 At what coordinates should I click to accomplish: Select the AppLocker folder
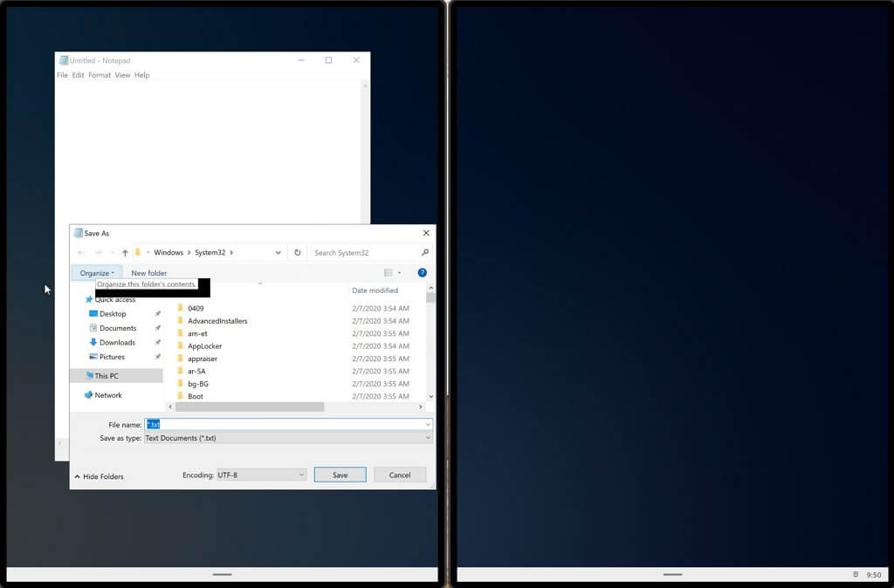tap(204, 345)
